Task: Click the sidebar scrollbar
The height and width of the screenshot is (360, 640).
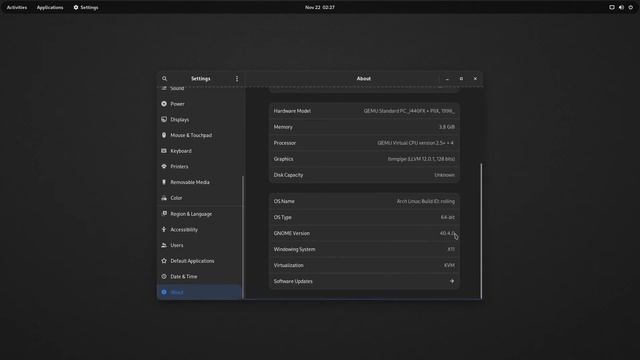Action: (243, 238)
